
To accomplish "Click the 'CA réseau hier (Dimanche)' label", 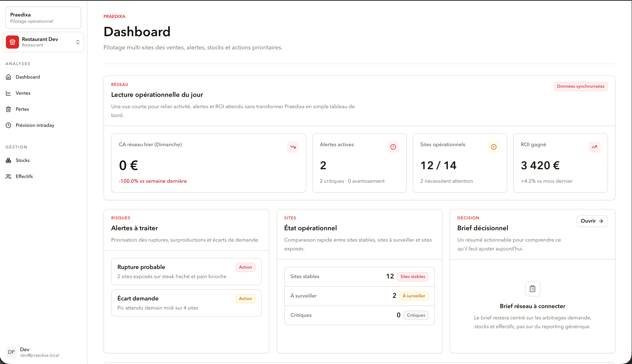I will [150, 145].
